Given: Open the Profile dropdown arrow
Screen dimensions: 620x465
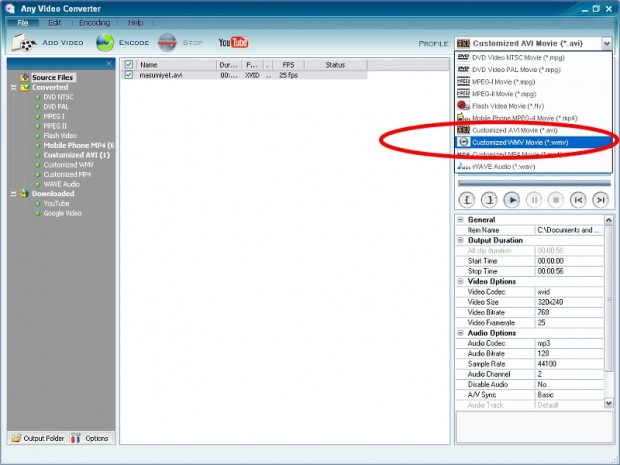Looking at the screenshot, I should 607,43.
